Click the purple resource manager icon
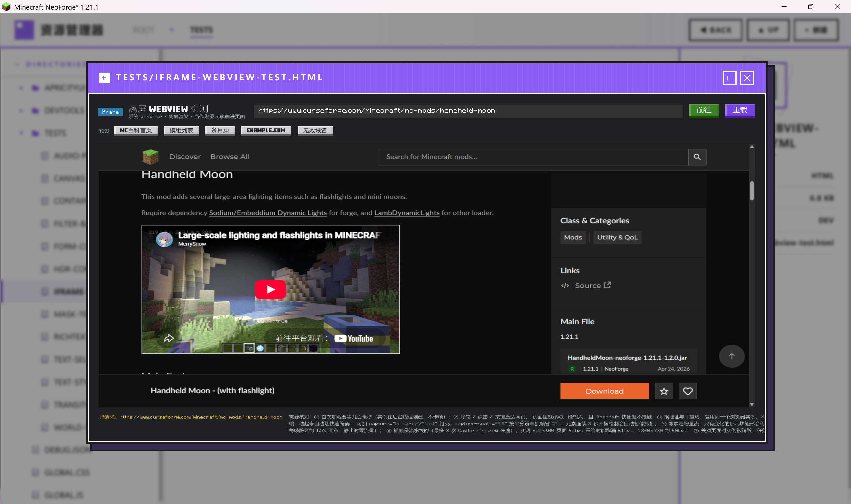851x504 pixels. 24,30
